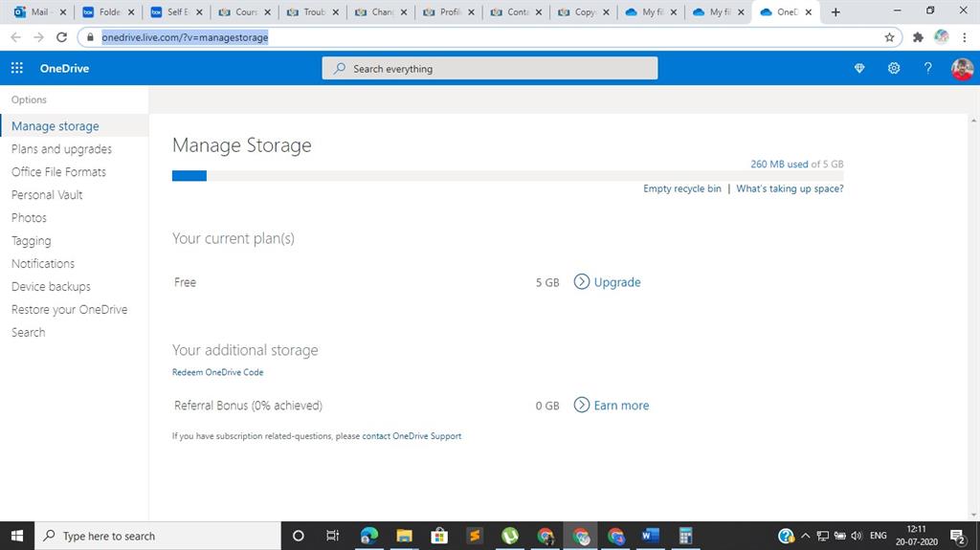Open the account profile picture menu
This screenshot has height=550, width=980.
coord(962,68)
